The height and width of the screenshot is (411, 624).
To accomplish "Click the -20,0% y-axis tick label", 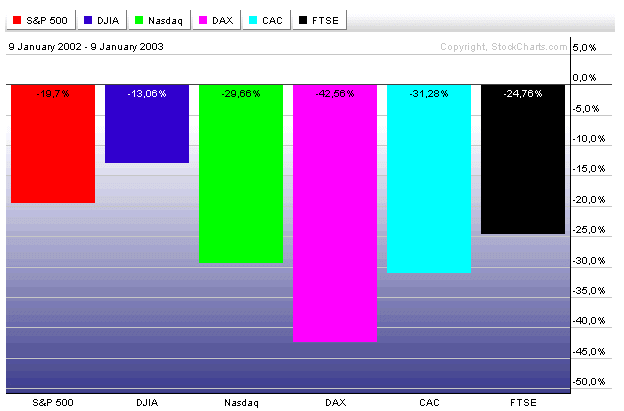I will [589, 200].
